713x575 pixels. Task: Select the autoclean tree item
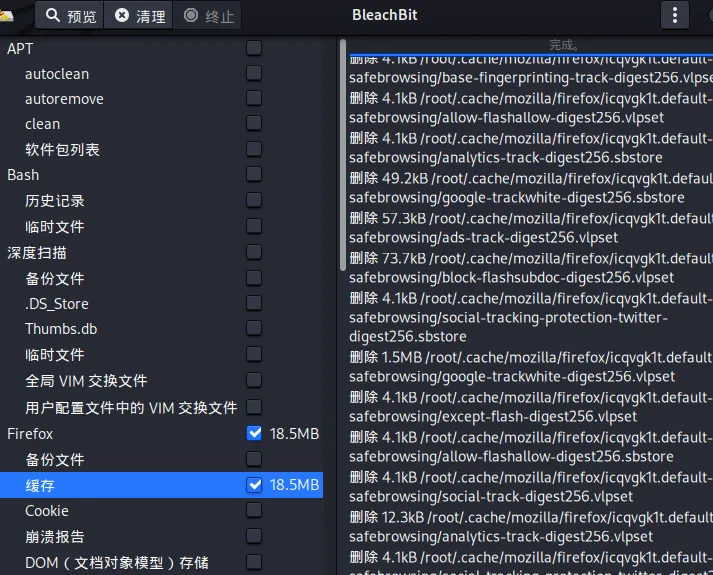click(161, 74)
